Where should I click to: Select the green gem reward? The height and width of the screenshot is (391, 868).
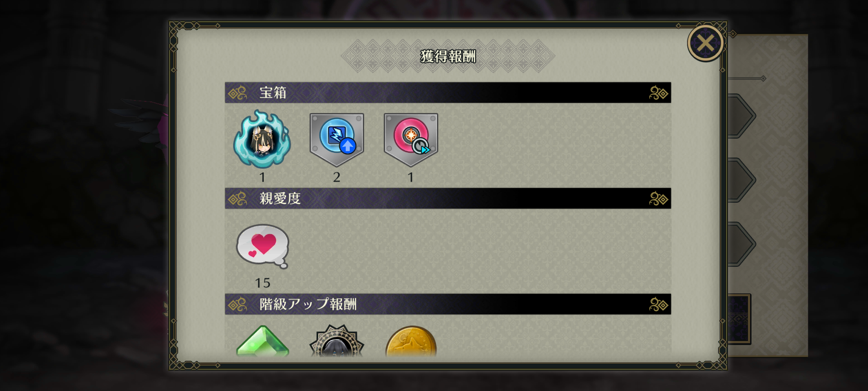(263, 341)
